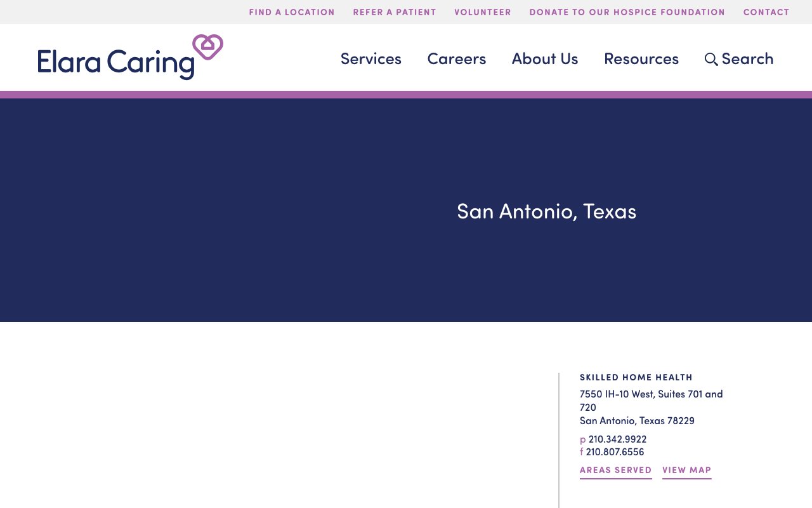Click the Elara Caring logo
The image size is (812, 508).
(130, 57)
